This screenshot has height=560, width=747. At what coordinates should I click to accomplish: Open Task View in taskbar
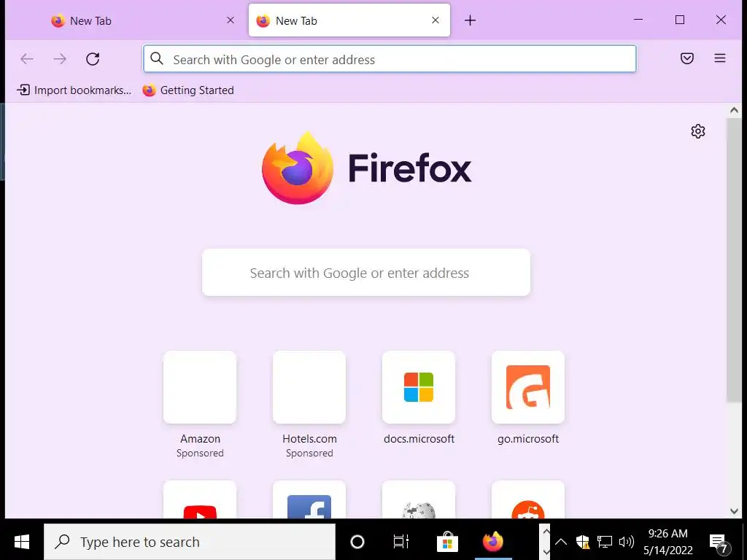401,542
